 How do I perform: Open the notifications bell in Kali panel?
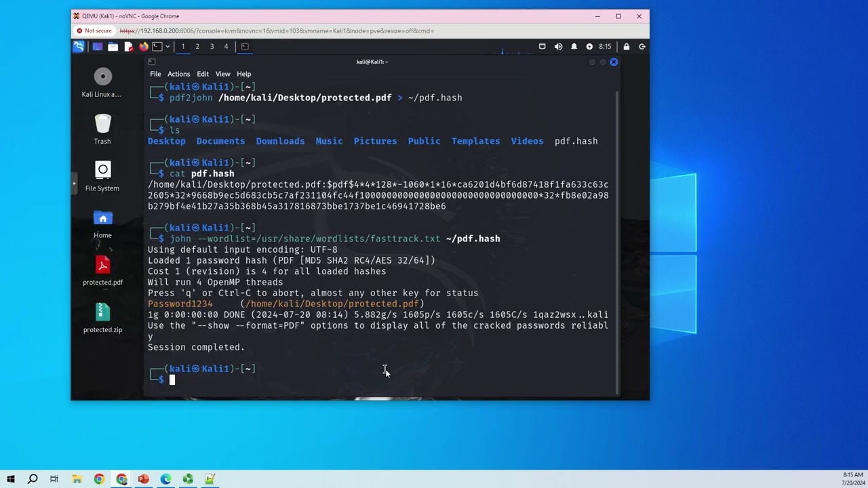tap(574, 47)
